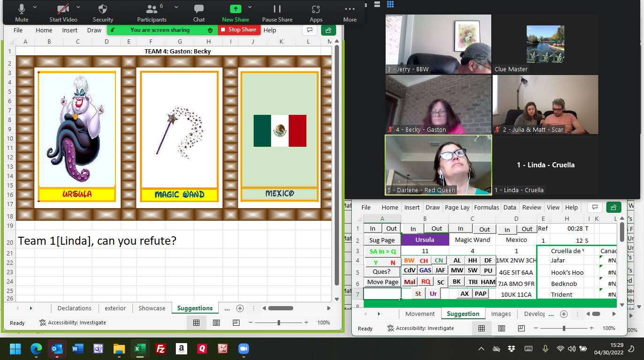This screenshot has height=360, width=644.
Task: Go to next sheet tab in right Excel
Action: point(379,314)
